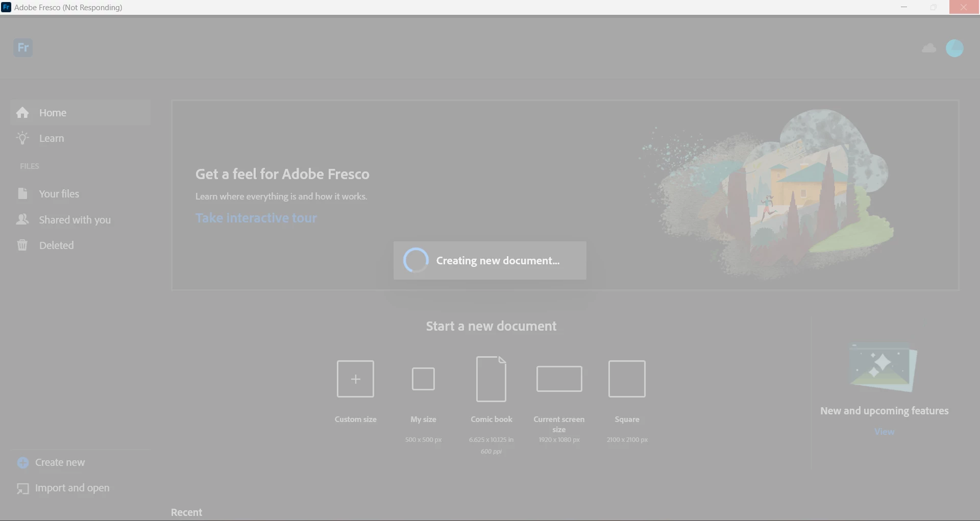
Task: Click the Recent heading
Action: coord(186,512)
